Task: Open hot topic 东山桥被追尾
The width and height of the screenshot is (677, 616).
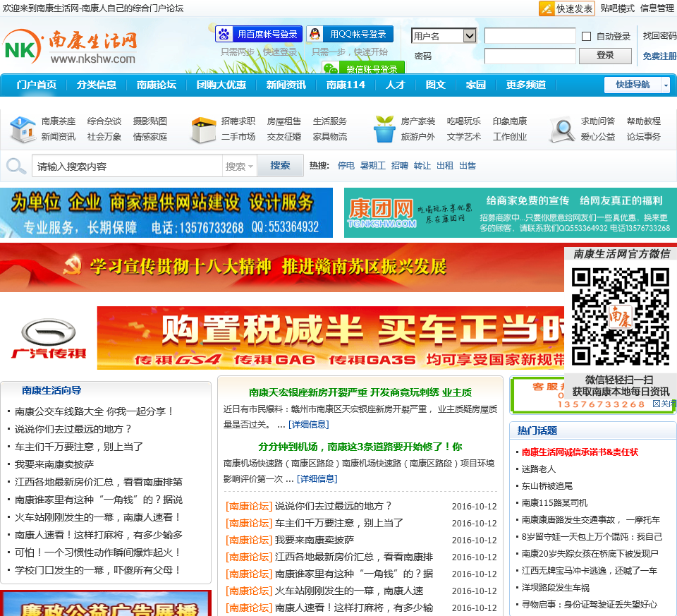Action: pyautogui.click(x=547, y=486)
